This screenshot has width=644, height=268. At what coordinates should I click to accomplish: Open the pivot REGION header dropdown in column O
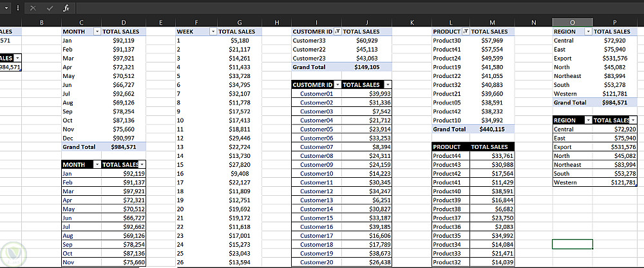point(587,32)
